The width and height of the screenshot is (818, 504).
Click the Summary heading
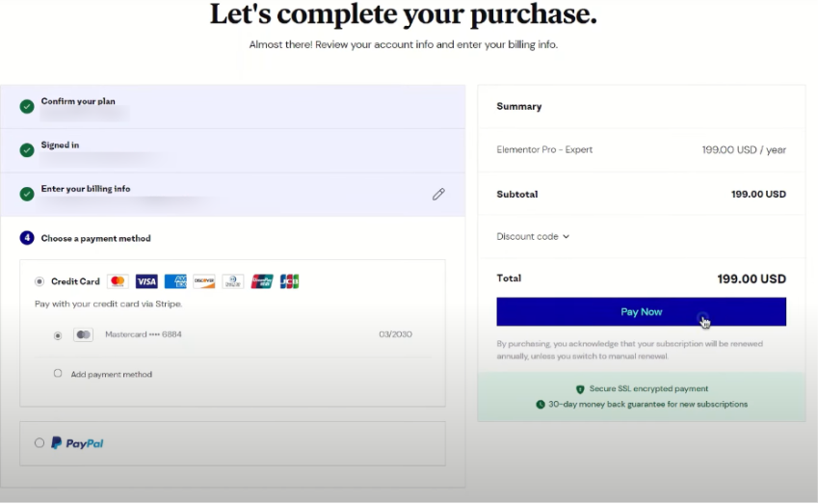[519, 106]
